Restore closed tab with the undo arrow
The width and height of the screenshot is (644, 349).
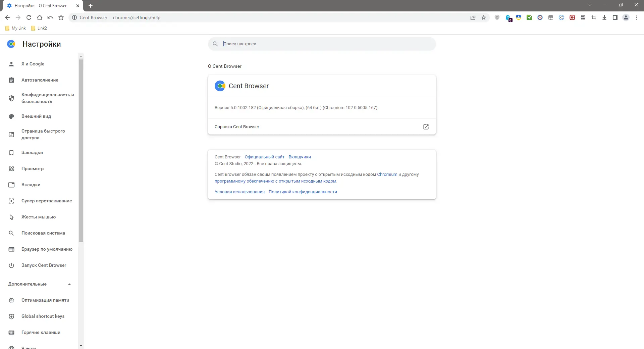pyautogui.click(x=50, y=17)
